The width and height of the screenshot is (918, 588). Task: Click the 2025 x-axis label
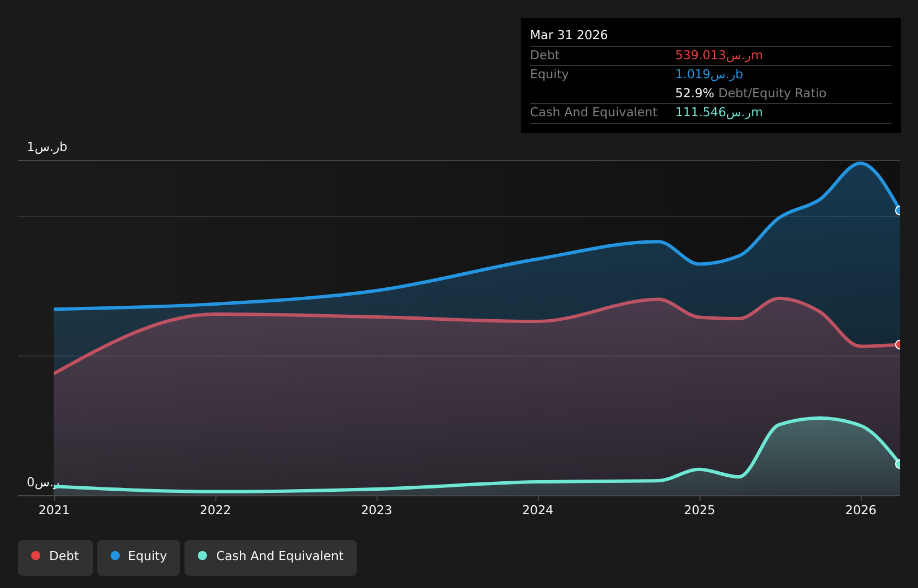click(x=699, y=510)
